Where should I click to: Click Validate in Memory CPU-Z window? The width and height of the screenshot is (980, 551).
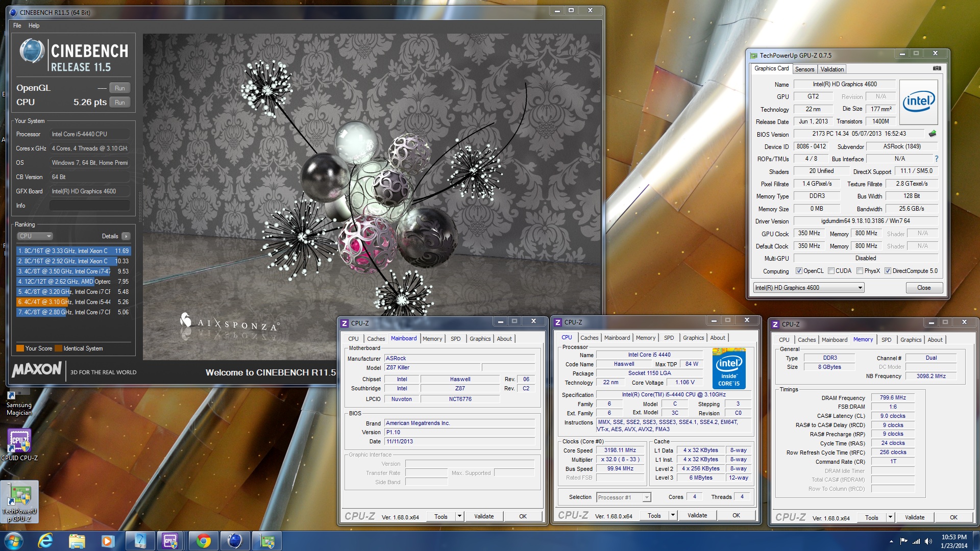pyautogui.click(x=915, y=517)
